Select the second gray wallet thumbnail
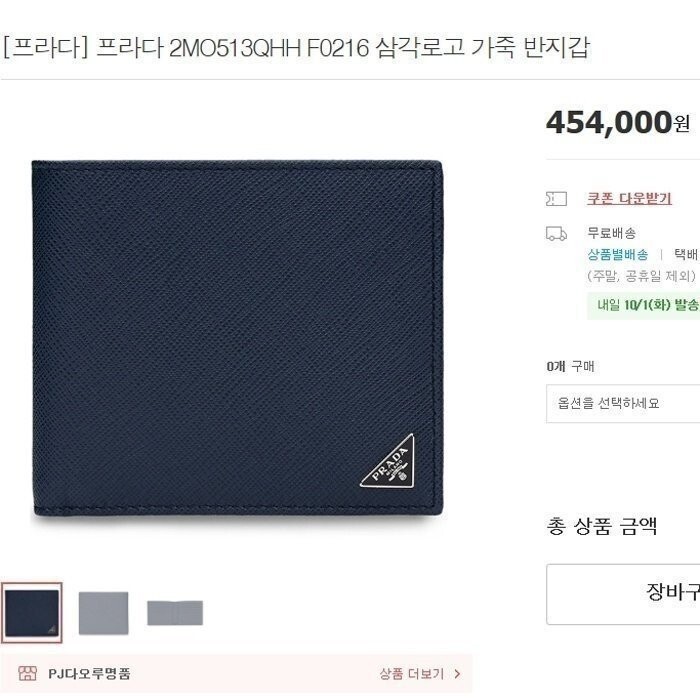The height and width of the screenshot is (700, 700). [104, 612]
